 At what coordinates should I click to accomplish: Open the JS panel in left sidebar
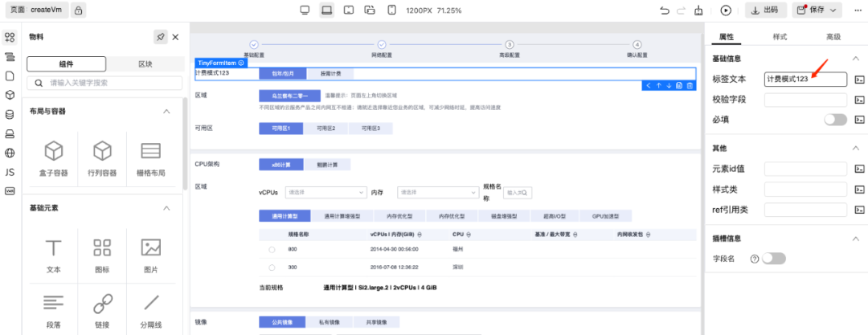pos(10,172)
